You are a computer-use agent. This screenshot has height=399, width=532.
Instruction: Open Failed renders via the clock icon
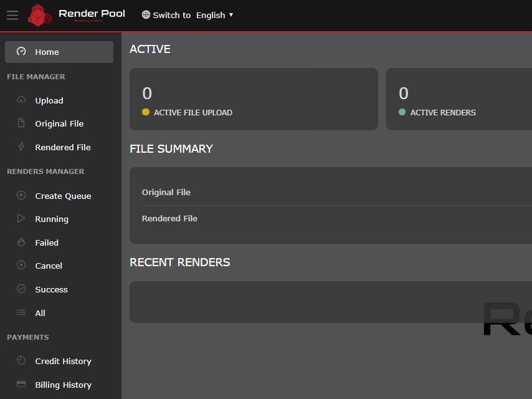click(x=21, y=243)
